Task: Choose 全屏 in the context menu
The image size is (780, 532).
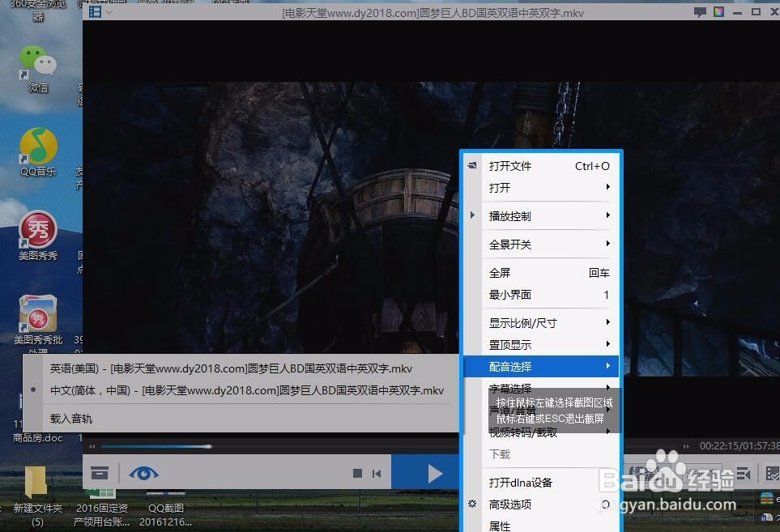Action: pos(542,273)
